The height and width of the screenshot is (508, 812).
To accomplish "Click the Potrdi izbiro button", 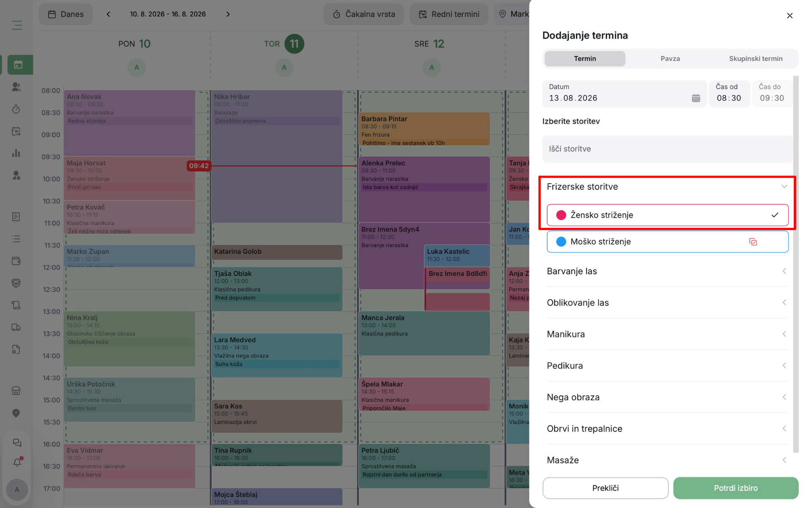I will (x=735, y=488).
